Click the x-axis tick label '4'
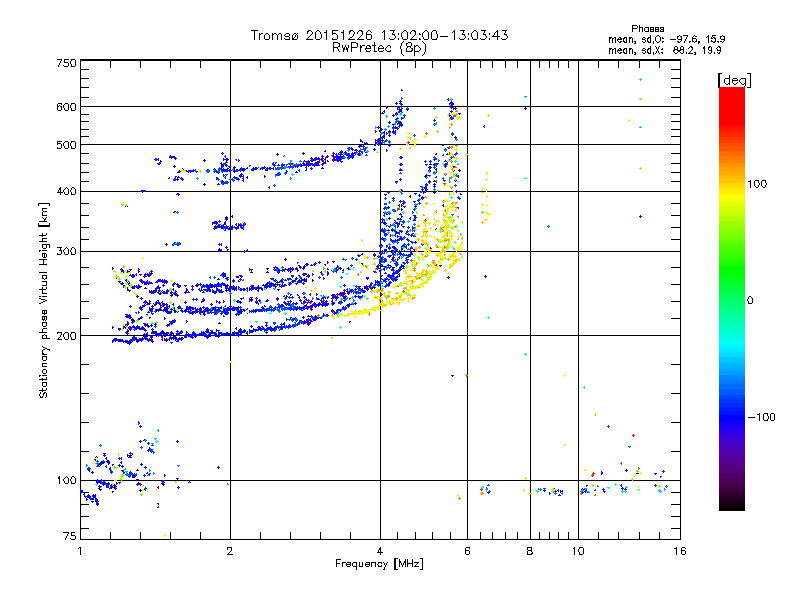 click(380, 551)
